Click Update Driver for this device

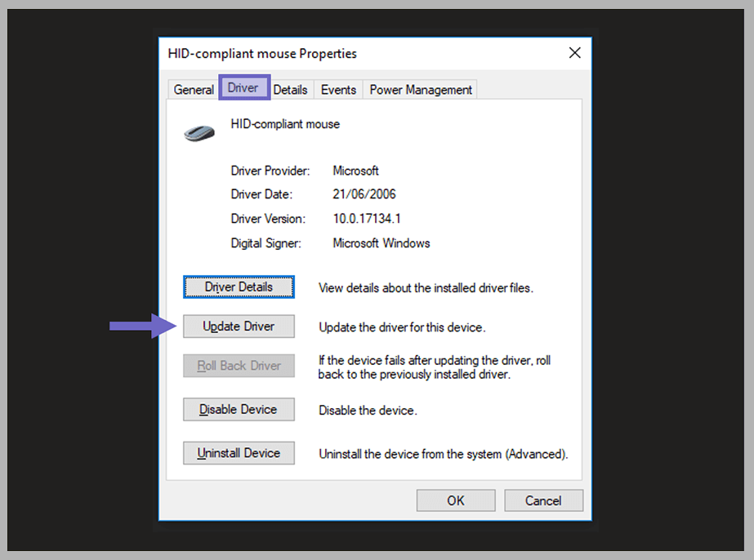point(239,326)
